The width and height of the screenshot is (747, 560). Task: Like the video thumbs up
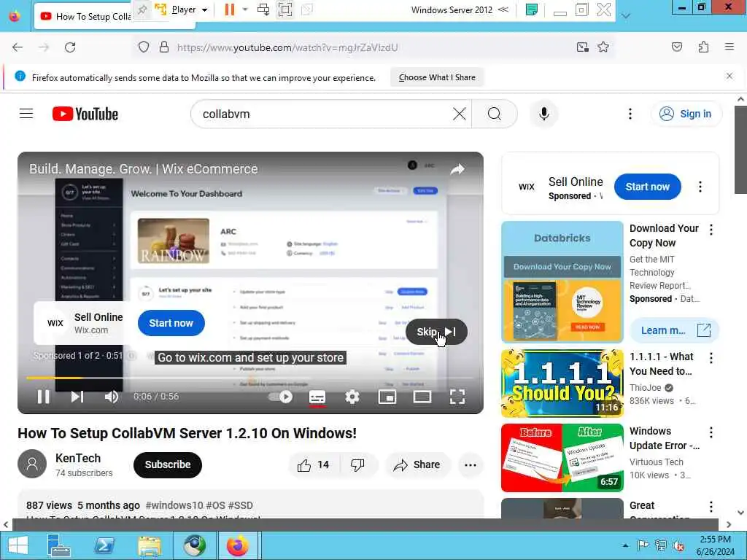pos(314,464)
